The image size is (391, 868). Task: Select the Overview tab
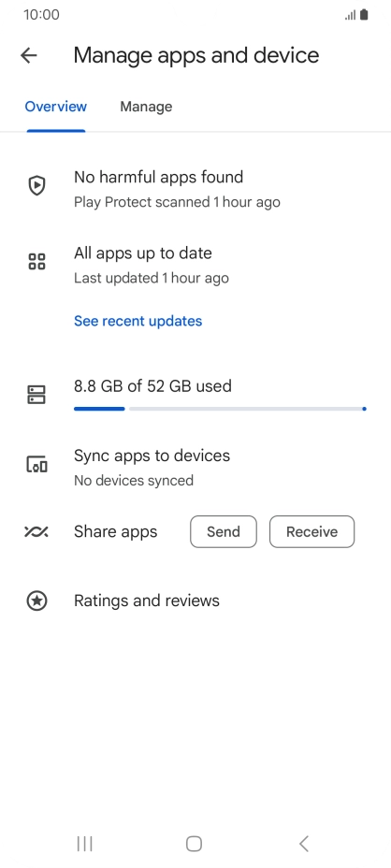tap(56, 107)
